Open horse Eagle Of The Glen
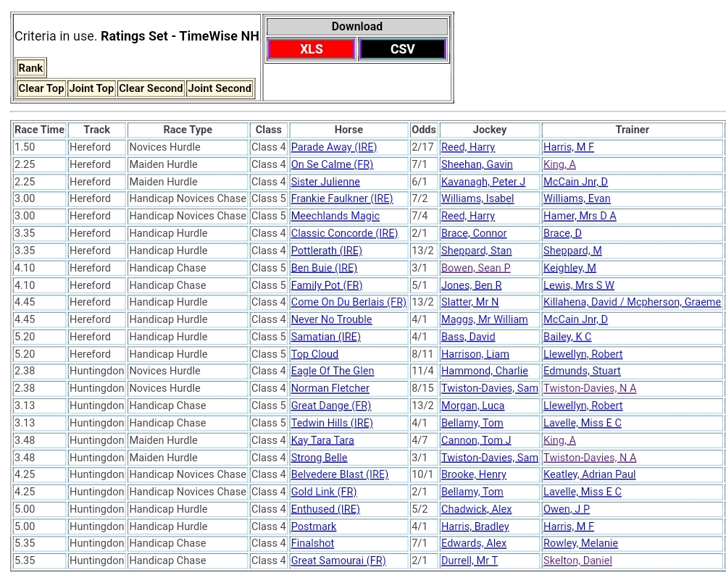 click(x=333, y=371)
